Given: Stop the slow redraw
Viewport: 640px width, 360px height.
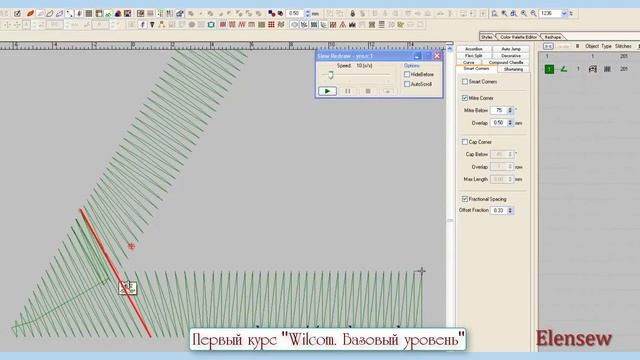Looking at the screenshot, I should pos(368,91).
